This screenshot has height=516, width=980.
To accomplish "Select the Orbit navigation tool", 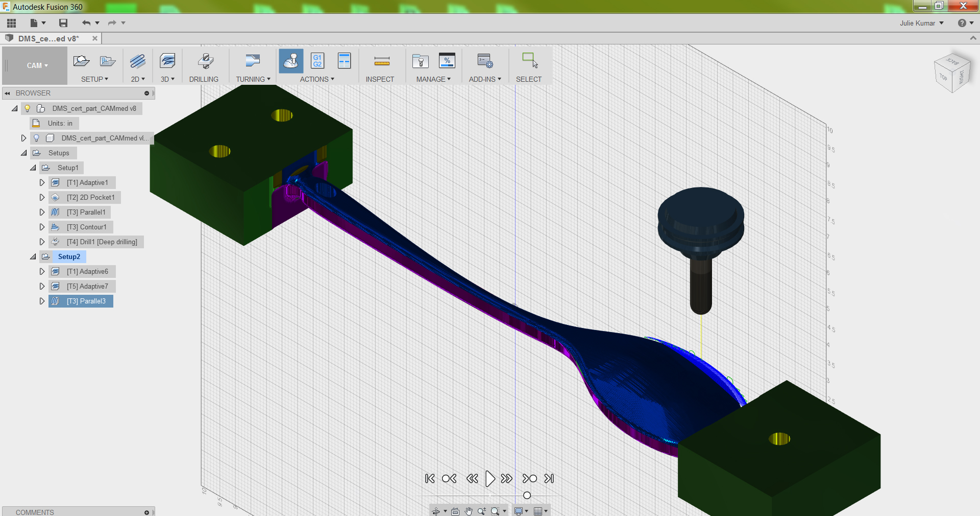I will [x=436, y=511].
